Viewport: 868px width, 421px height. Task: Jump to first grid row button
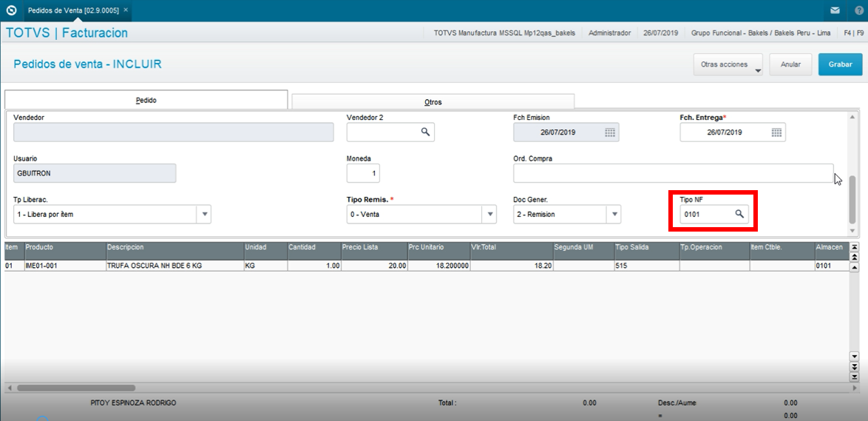855,247
